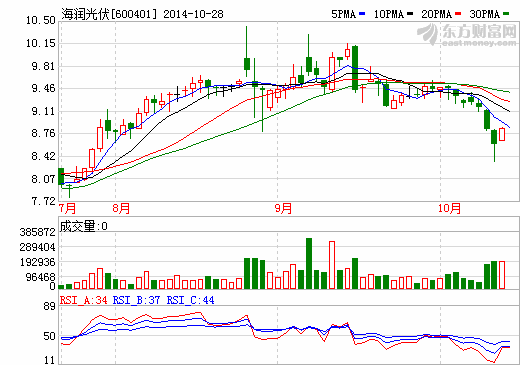
Task: Click the 海润光伏[600401] chart title
Action: (x=109, y=14)
